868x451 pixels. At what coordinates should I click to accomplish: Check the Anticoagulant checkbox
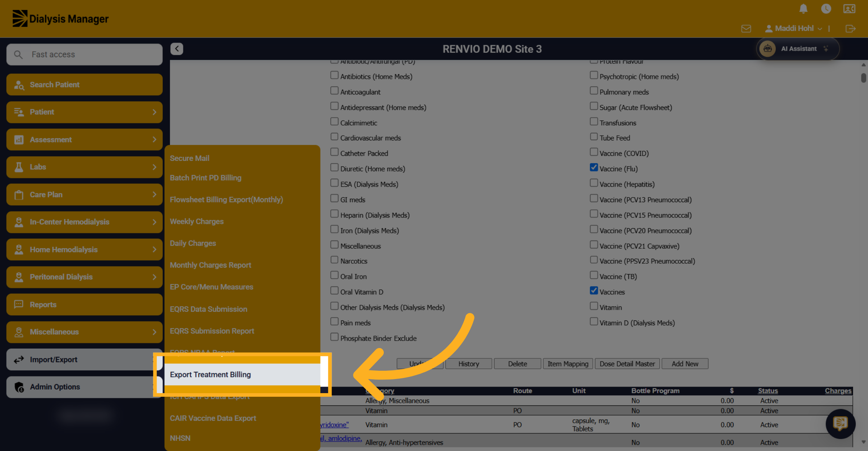pyautogui.click(x=335, y=90)
